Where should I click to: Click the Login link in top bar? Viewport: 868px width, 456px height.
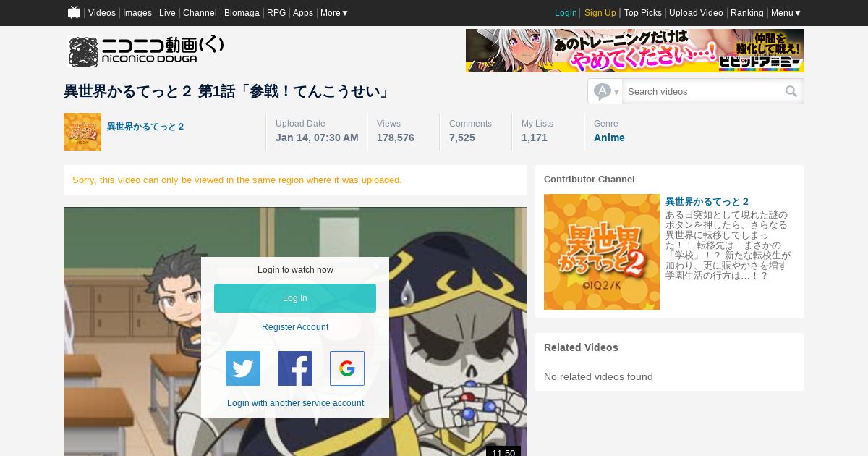(566, 13)
